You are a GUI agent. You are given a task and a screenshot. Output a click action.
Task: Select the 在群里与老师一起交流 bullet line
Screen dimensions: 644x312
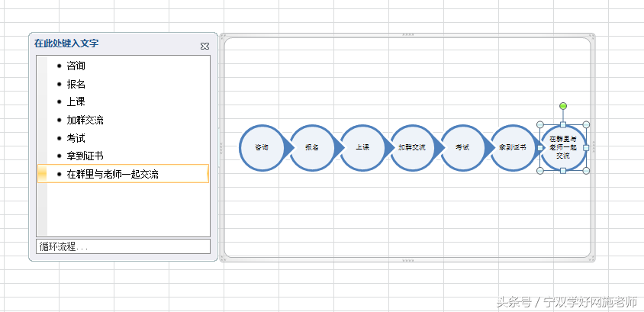click(123, 174)
